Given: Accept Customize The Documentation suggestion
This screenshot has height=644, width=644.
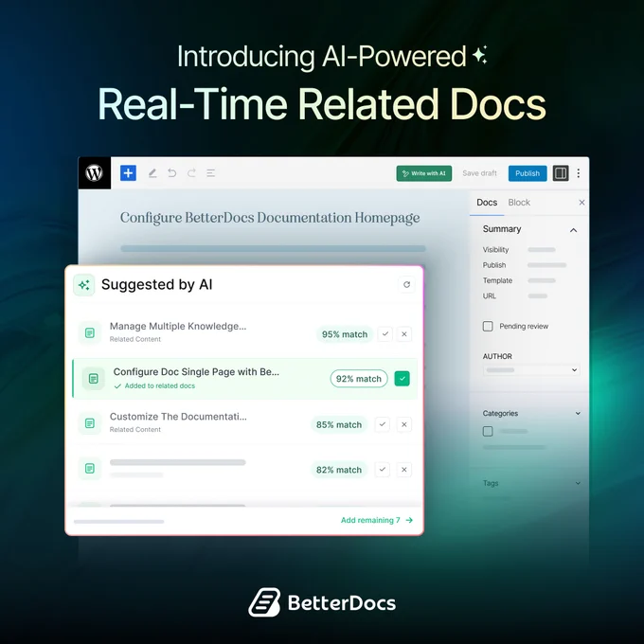Looking at the screenshot, I should [383, 424].
